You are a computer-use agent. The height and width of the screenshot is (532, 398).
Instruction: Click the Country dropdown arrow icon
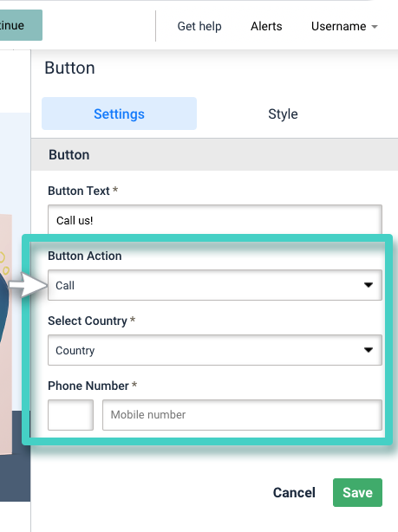coord(369,350)
